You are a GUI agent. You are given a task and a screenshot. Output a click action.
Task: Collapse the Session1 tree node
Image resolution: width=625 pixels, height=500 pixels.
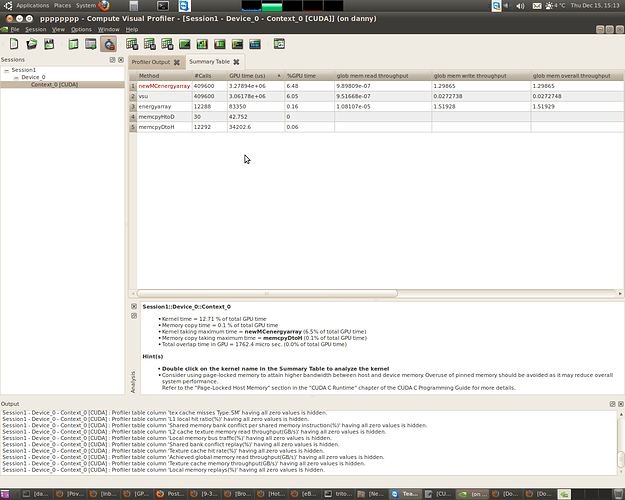[6, 70]
